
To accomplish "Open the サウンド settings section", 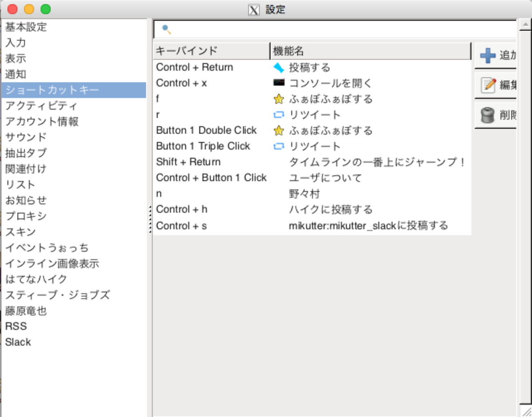I will 74,137.
